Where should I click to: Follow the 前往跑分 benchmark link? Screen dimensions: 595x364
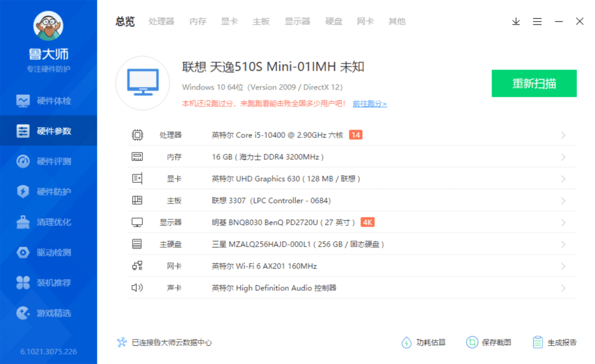click(370, 104)
